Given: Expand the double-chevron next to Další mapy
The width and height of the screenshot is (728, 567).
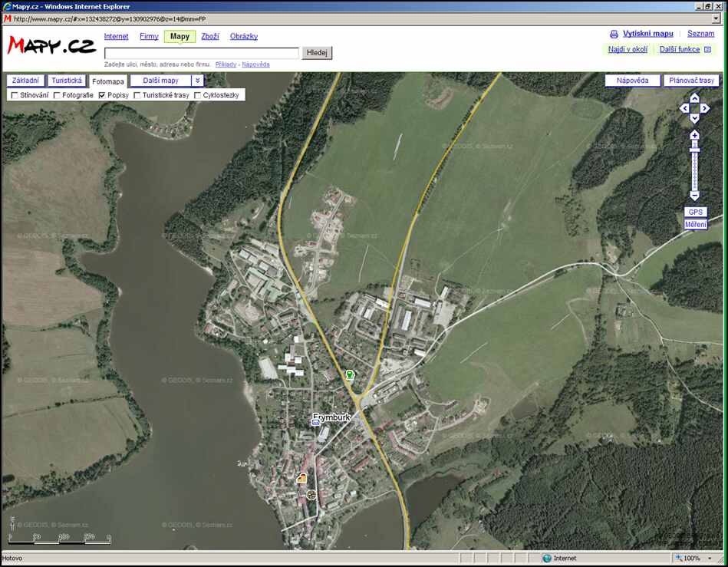Looking at the screenshot, I should [x=197, y=81].
